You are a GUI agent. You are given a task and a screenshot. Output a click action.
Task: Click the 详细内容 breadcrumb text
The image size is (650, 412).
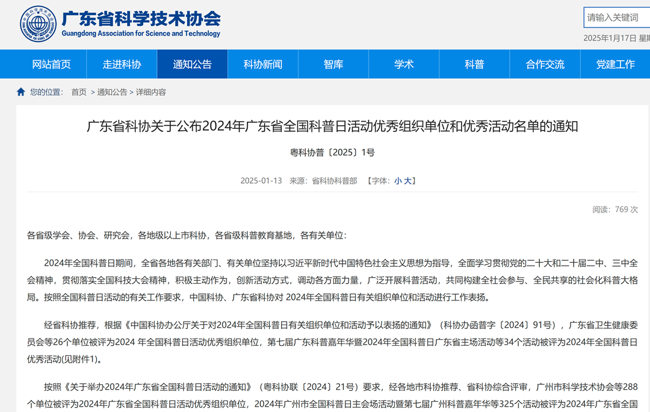(151, 92)
